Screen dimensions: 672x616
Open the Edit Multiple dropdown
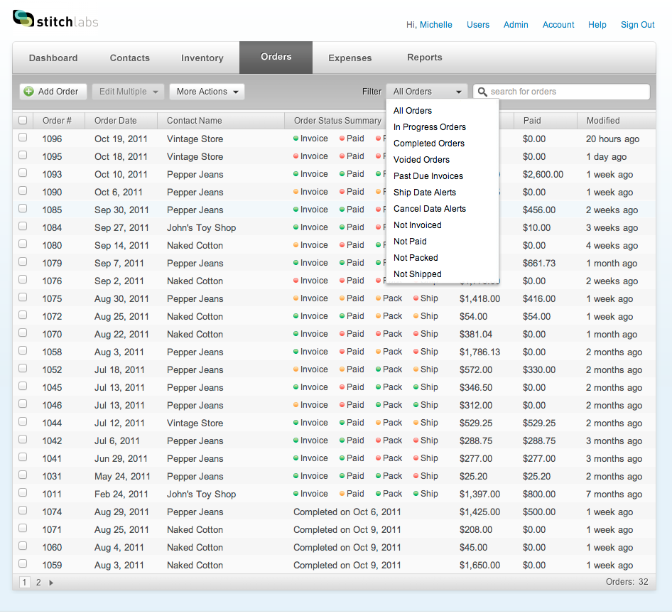[128, 92]
